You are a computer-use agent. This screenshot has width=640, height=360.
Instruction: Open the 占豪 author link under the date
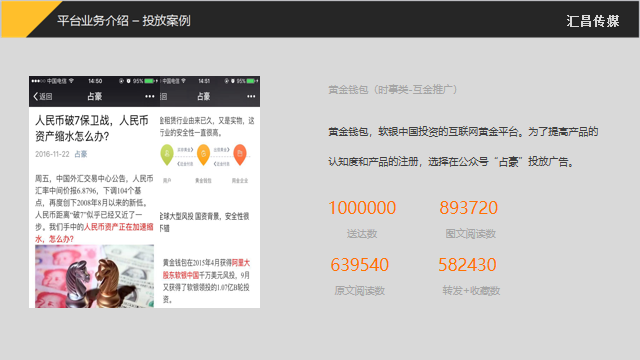pyautogui.click(x=81, y=154)
